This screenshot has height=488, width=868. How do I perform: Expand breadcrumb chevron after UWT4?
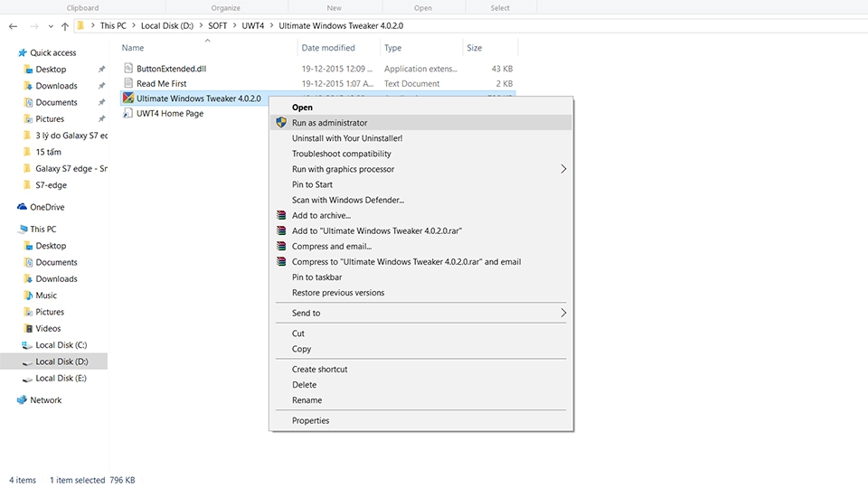[271, 25]
